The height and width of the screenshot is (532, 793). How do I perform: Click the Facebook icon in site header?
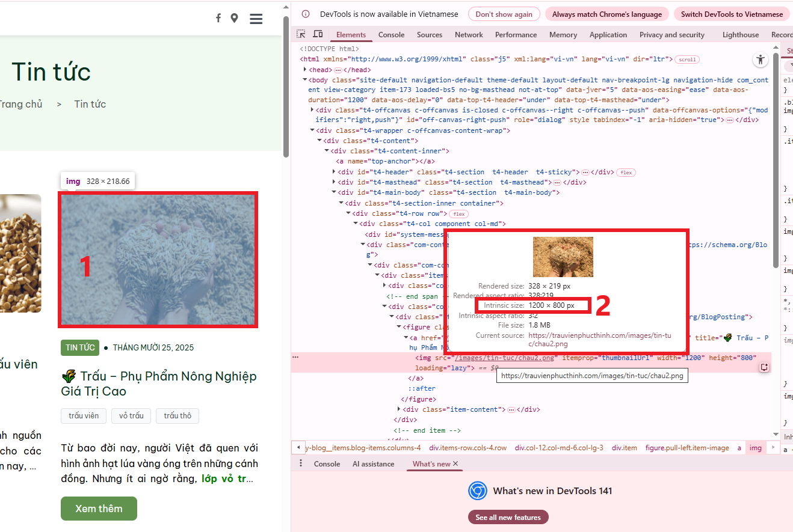[x=218, y=18]
